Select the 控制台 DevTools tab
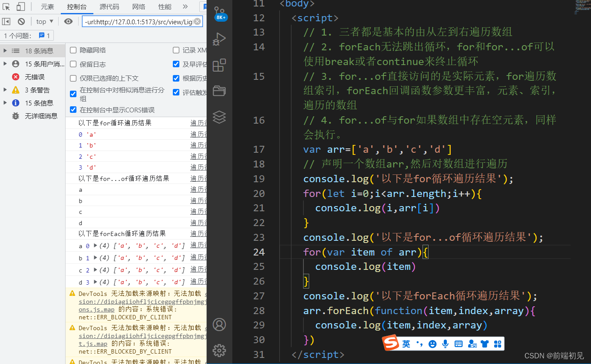The image size is (591, 364). pyautogui.click(x=76, y=7)
